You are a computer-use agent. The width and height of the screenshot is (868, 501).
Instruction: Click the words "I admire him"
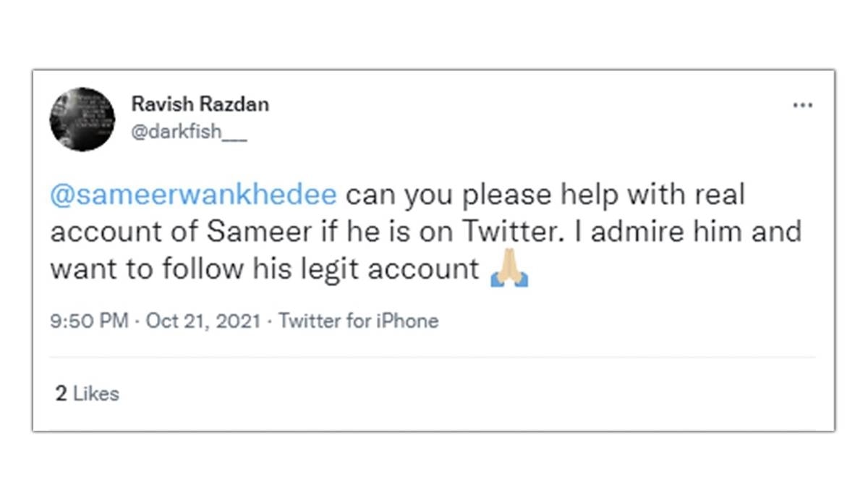click(x=631, y=232)
